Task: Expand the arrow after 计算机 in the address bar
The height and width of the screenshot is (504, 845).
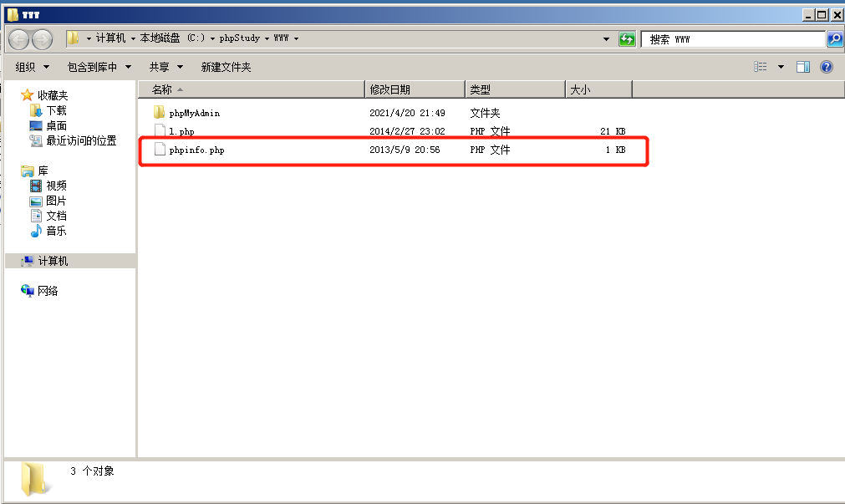Action: pos(133,38)
